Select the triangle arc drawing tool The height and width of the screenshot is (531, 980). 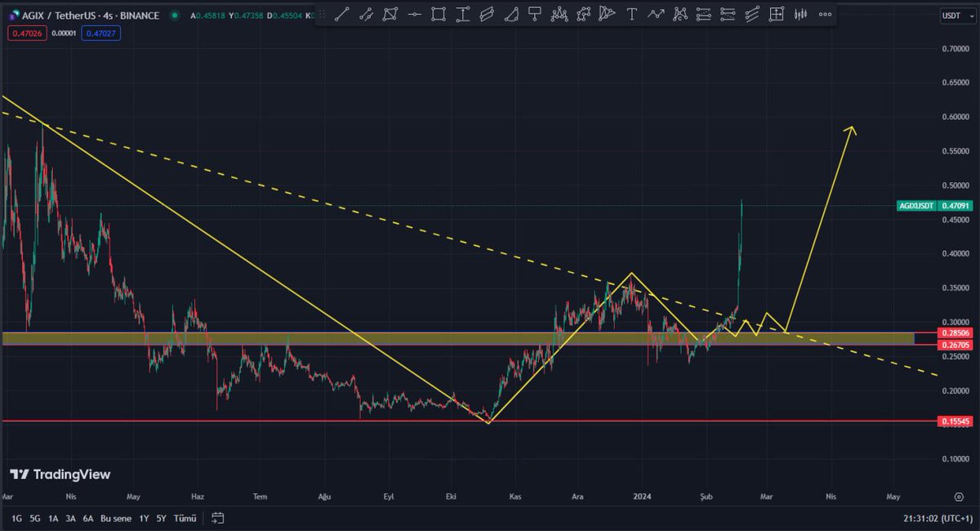click(511, 14)
